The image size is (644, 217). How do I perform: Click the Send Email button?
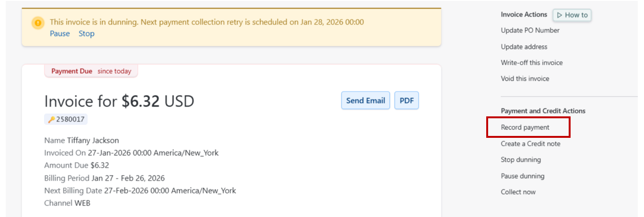tap(365, 101)
